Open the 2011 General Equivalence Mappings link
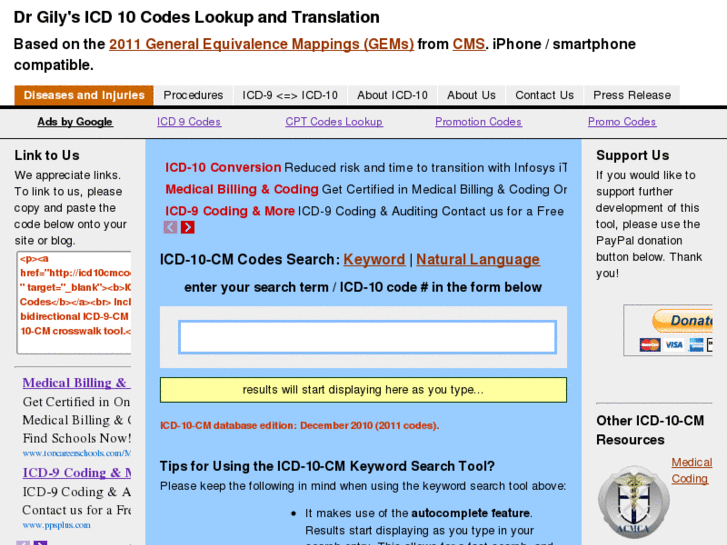 click(261, 44)
